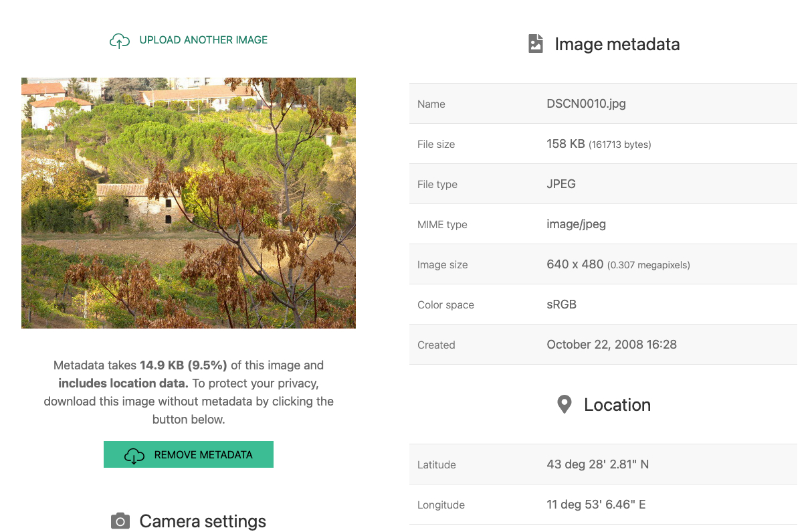Click the cloud upload icon
Screen dimensions: 812x532
[x=119, y=41]
